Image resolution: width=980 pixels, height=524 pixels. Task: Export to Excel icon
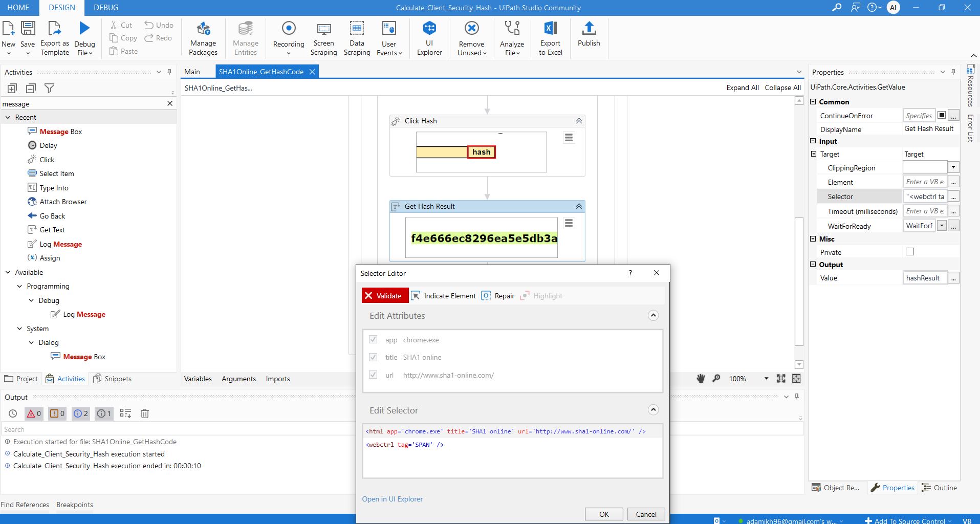tap(551, 28)
